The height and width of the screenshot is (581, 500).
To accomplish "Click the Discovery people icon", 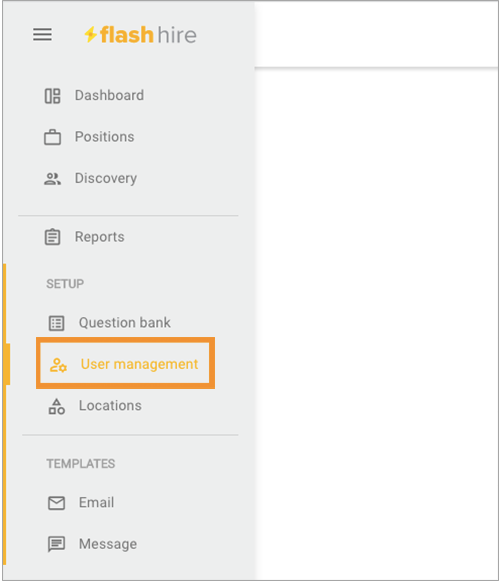I will (52, 179).
